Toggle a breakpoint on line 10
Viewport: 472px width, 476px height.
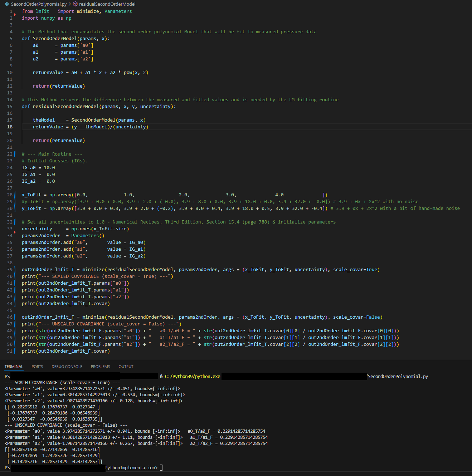(5, 72)
